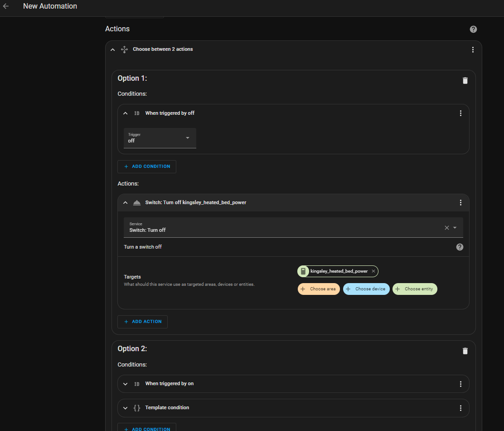Click the help icon next to Turn a switch off
This screenshot has width=504, height=431.
[460, 247]
